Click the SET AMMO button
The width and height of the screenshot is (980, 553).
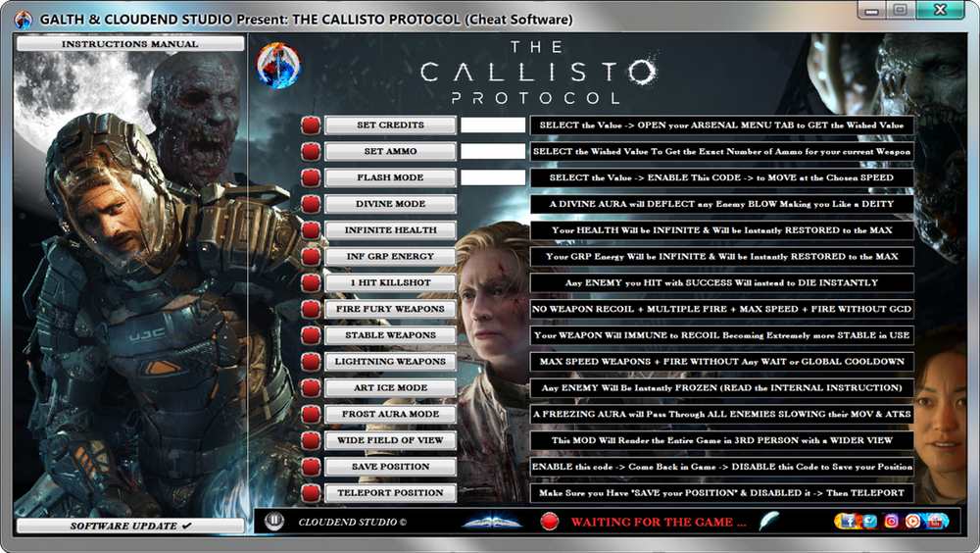point(391,151)
